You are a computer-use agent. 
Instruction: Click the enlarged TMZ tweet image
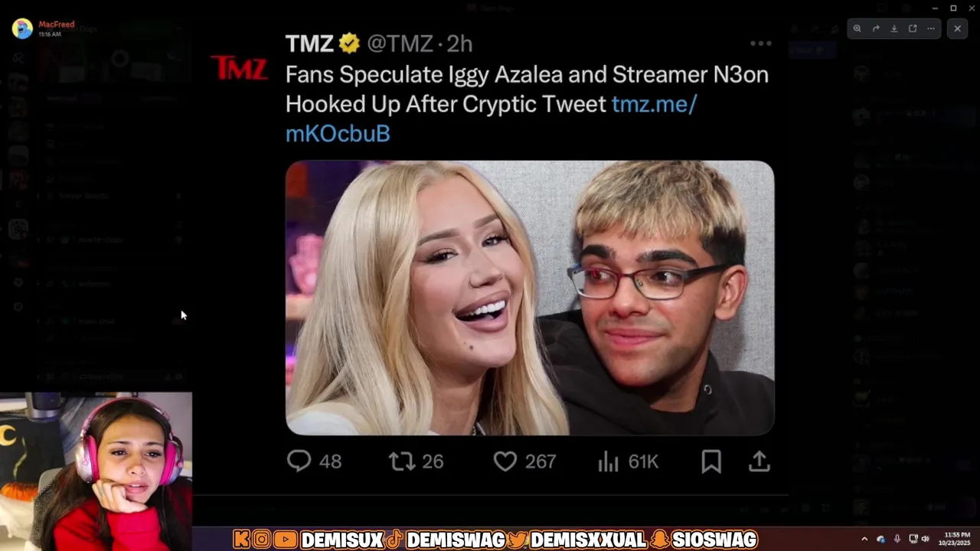(x=530, y=298)
